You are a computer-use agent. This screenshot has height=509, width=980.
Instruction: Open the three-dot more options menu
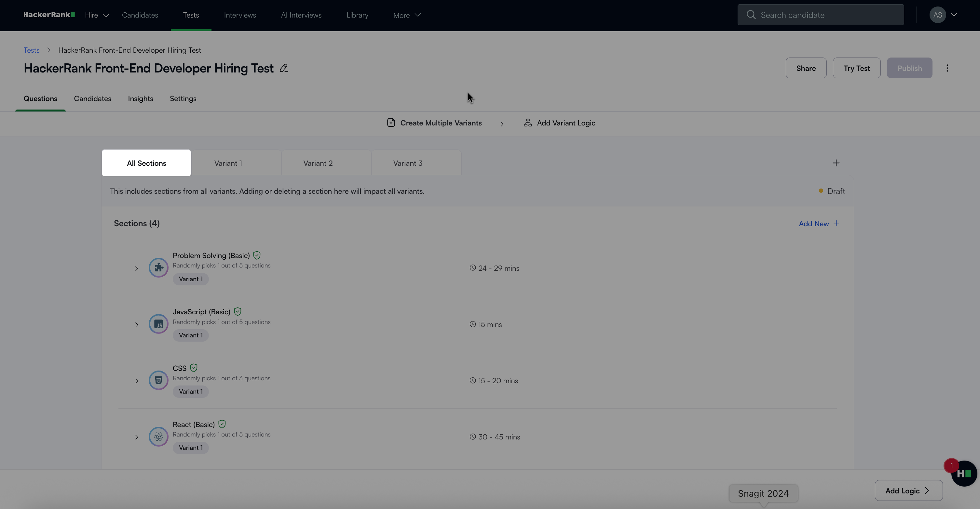947,69
